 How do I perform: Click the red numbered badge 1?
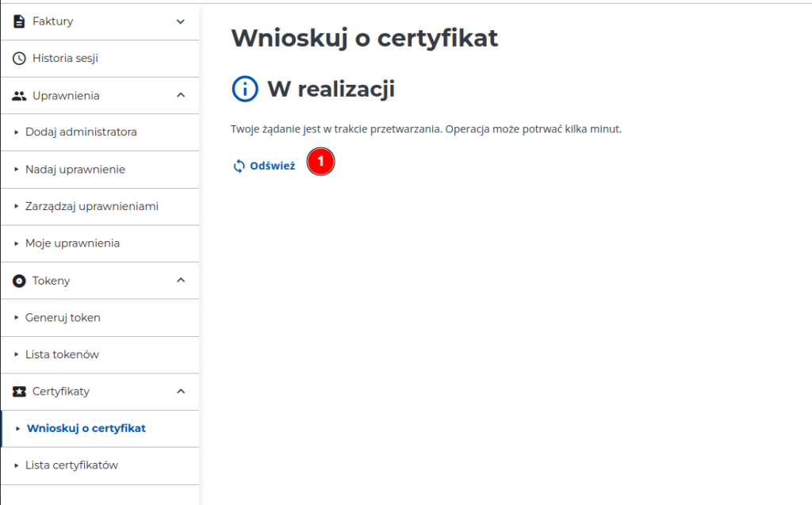[320, 162]
